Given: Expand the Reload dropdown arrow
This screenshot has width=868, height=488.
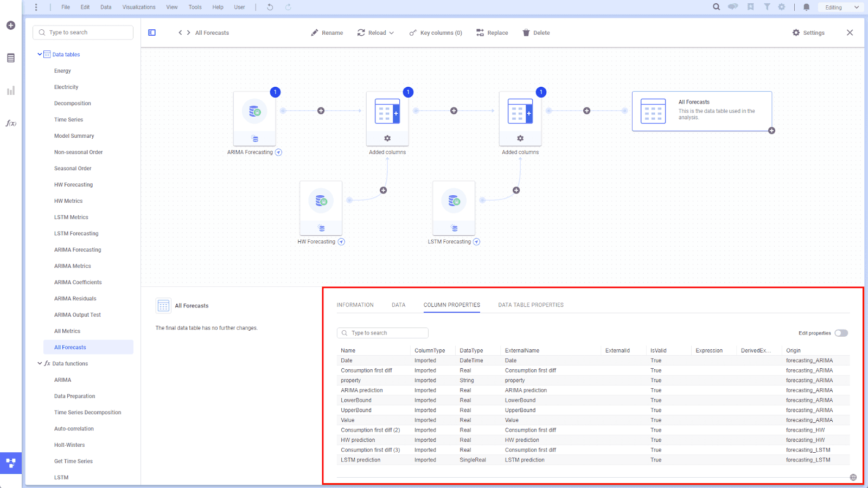Looking at the screenshot, I should pyautogui.click(x=392, y=33).
